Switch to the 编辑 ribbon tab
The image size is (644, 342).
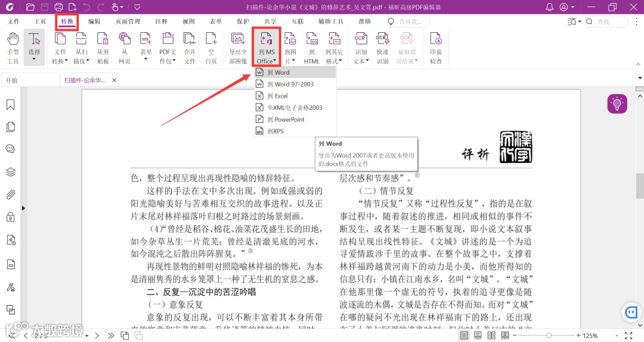94,21
